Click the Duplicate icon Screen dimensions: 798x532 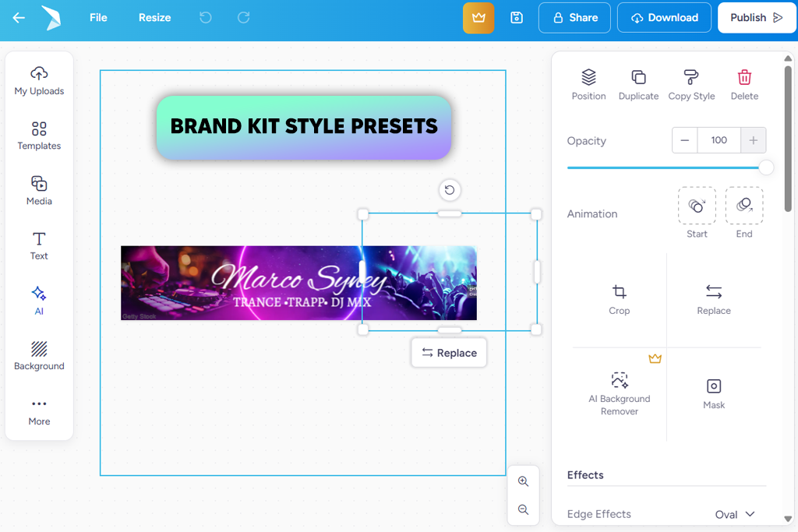[639, 77]
